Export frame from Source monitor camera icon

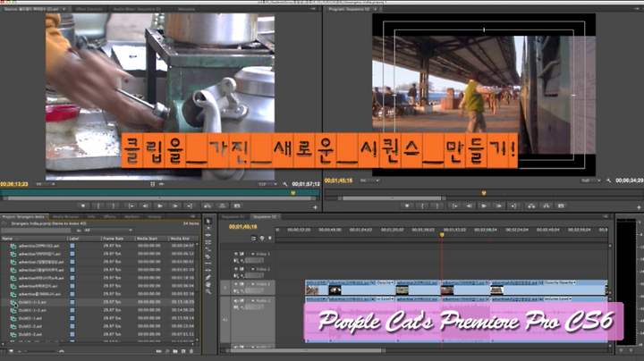(237, 206)
